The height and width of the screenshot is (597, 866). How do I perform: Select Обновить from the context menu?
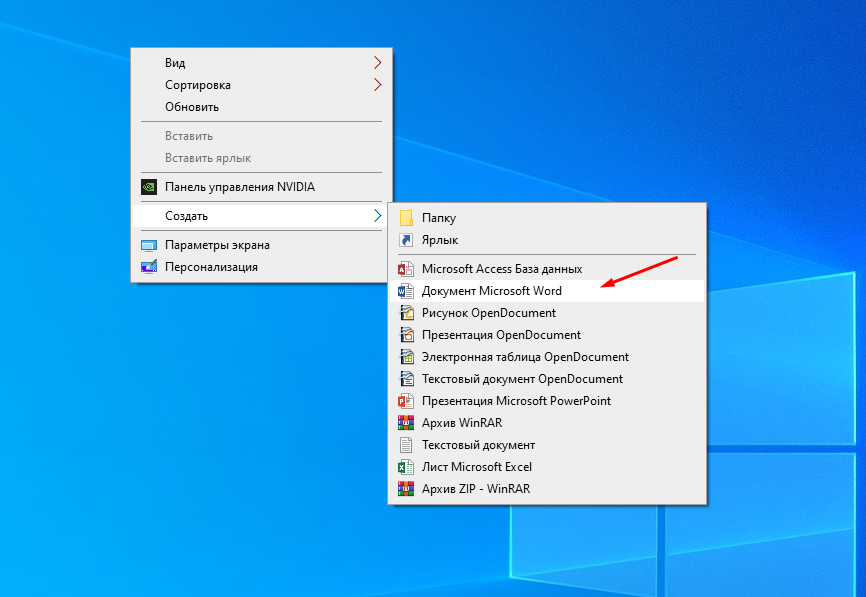pyautogui.click(x=192, y=107)
